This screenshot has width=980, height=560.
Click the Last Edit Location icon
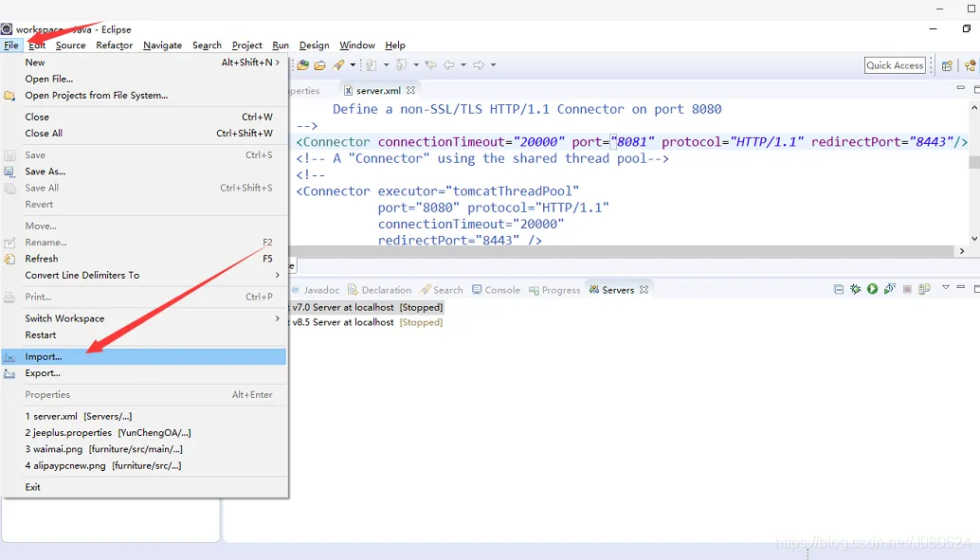(431, 65)
